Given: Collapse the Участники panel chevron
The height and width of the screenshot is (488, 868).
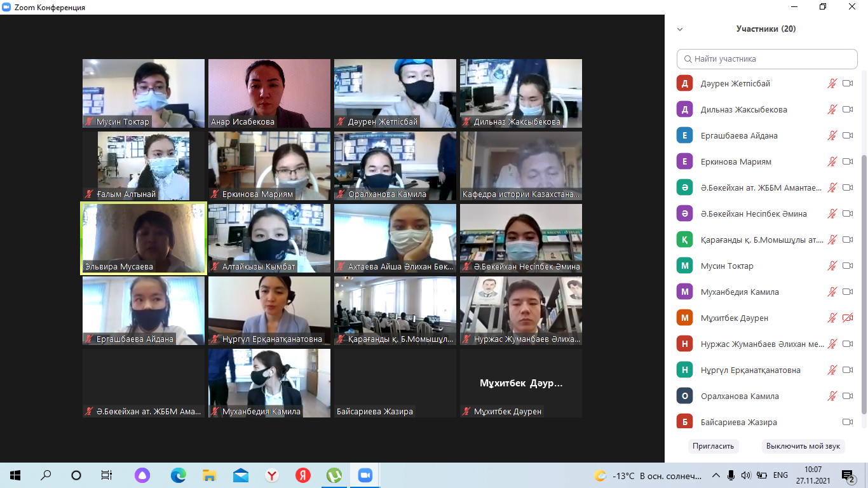Looking at the screenshot, I should 680,29.
